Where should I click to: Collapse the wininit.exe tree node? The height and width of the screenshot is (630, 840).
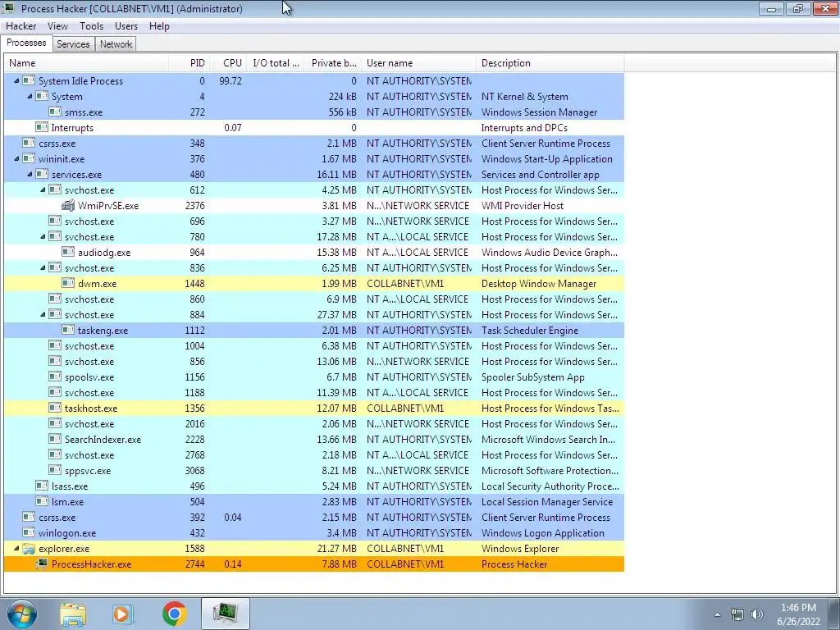coord(16,158)
